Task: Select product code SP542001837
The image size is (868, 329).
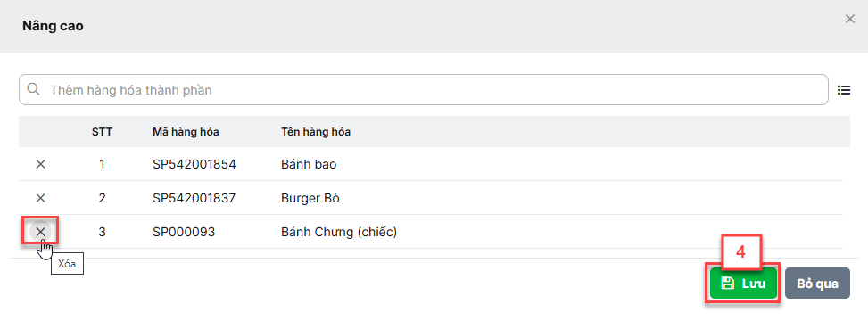Action: pos(194,198)
